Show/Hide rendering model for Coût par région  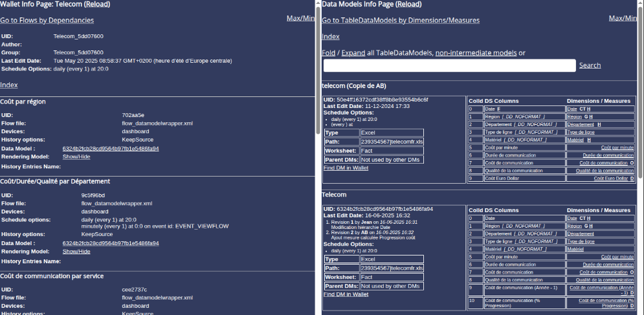pyautogui.click(x=76, y=157)
